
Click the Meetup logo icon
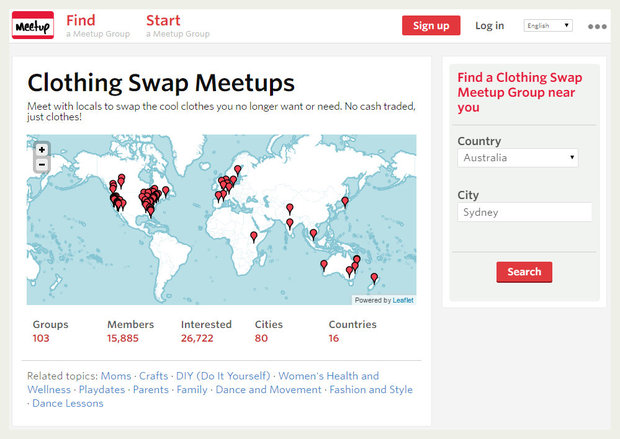point(32,25)
